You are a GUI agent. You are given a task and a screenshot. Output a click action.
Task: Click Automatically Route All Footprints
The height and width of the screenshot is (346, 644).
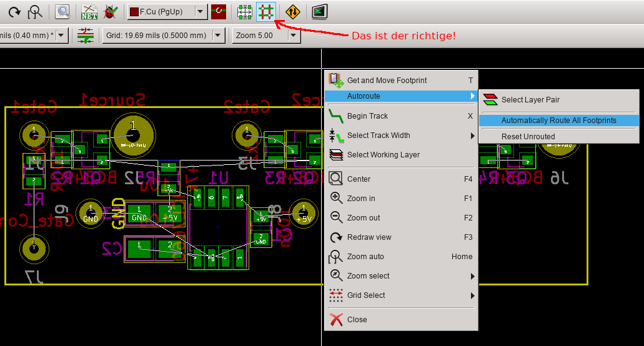559,121
